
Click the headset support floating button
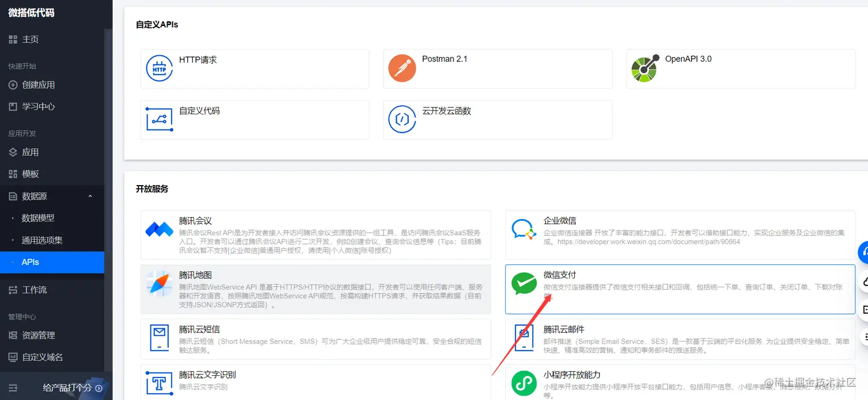click(x=863, y=252)
